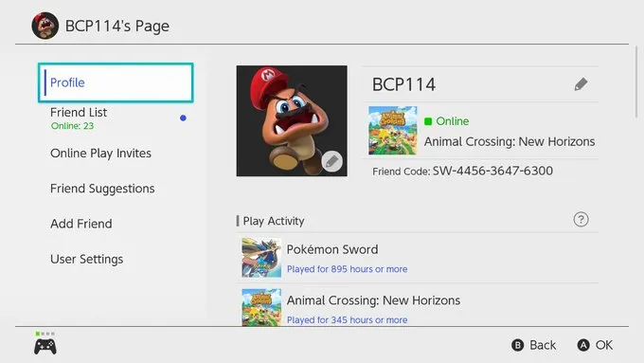Viewport: 644px width, 363px height.
Task: Open the Friend List section
Action: 116,118
